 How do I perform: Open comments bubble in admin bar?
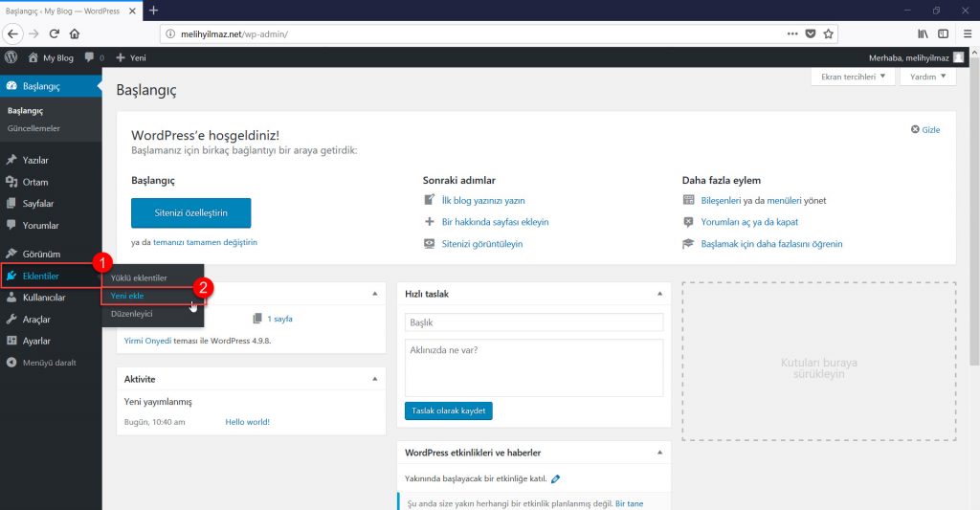point(89,56)
